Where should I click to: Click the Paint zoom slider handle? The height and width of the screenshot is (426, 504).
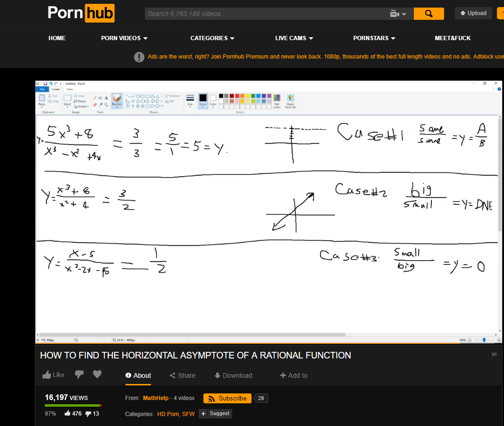click(x=484, y=340)
